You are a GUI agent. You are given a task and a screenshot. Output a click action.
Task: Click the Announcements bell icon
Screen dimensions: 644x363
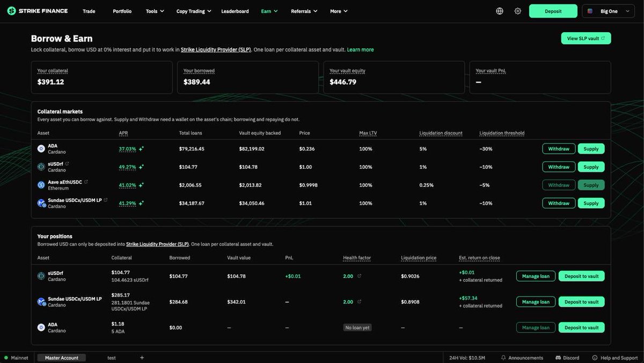503,358
